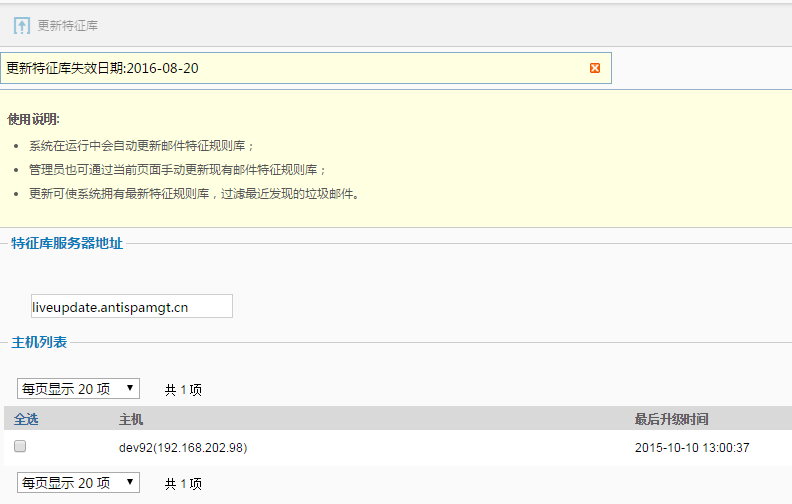Expand the bottom 每页显示 20 项 dropdown

click(78, 483)
